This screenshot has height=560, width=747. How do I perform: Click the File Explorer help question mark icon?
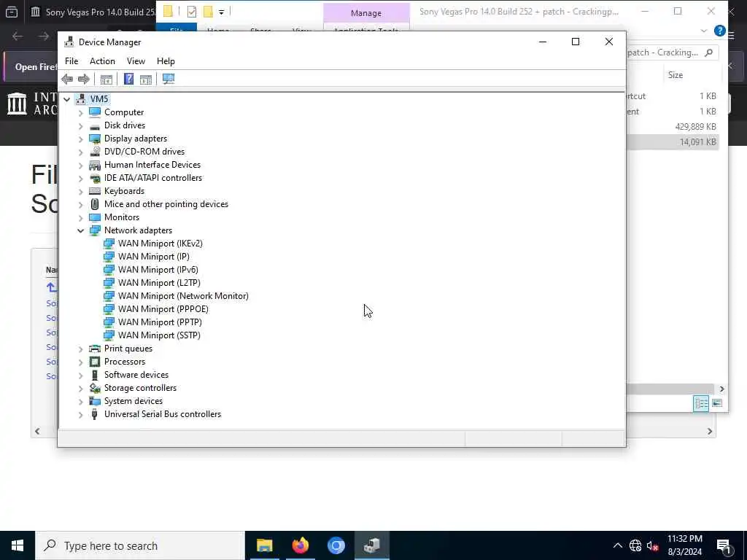coord(719,31)
